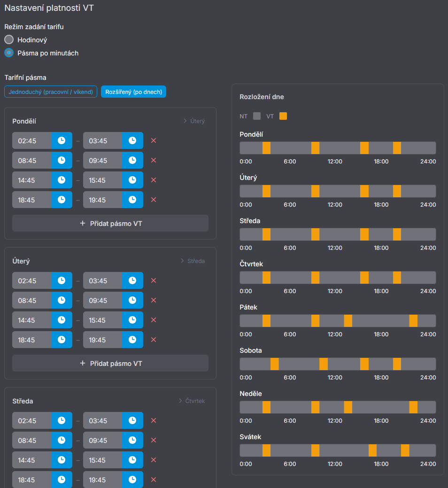Switch to Rozšířený (po dnech) tab

133,92
